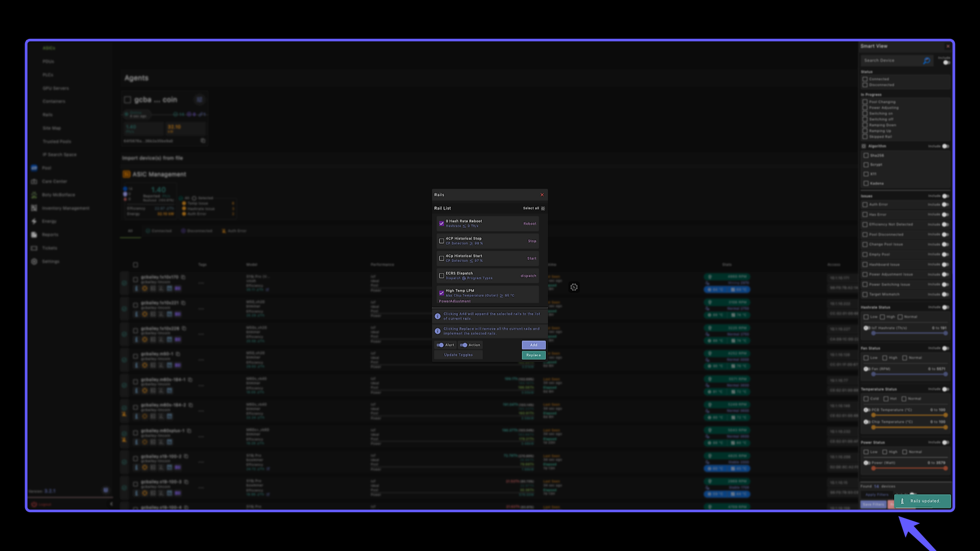This screenshot has height=551, width=980.
Task: Toggle Include for Empty Pool issue
Action: [945, 254]
